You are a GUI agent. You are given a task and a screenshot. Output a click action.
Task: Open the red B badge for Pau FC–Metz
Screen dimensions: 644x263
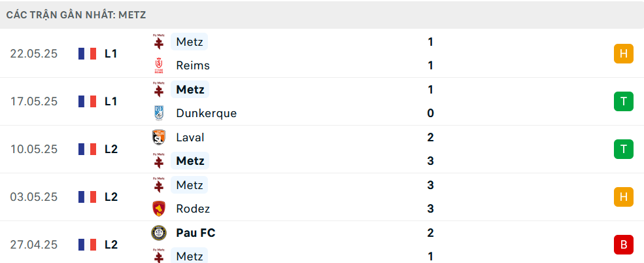click(624, 245)
